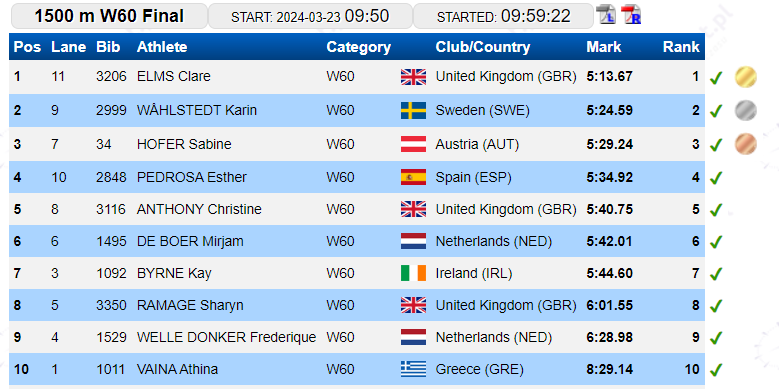Click the green checkmark in VAINA Athina's row
779x389 pixels.
[715, 370]
